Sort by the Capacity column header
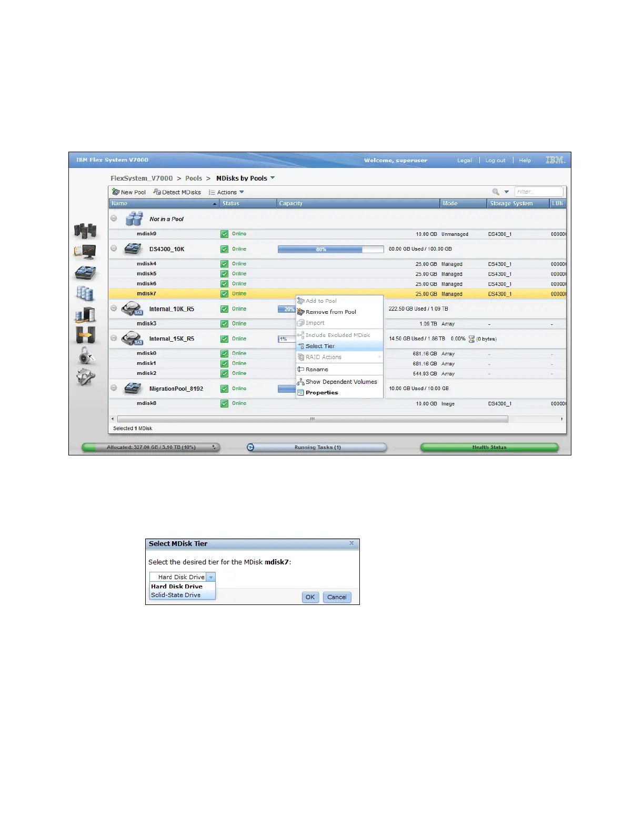Viewport: 644px width, 834px height. [358, 203]
